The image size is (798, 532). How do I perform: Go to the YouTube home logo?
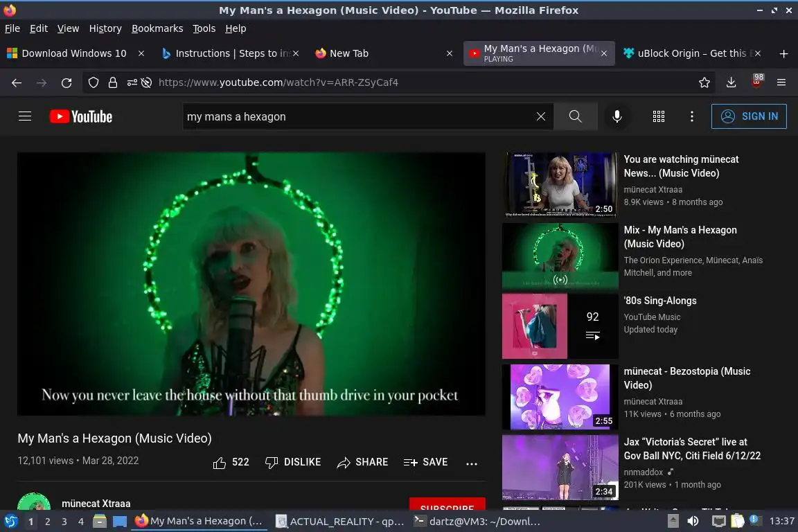pyautogui.click(x=81, y=116)
